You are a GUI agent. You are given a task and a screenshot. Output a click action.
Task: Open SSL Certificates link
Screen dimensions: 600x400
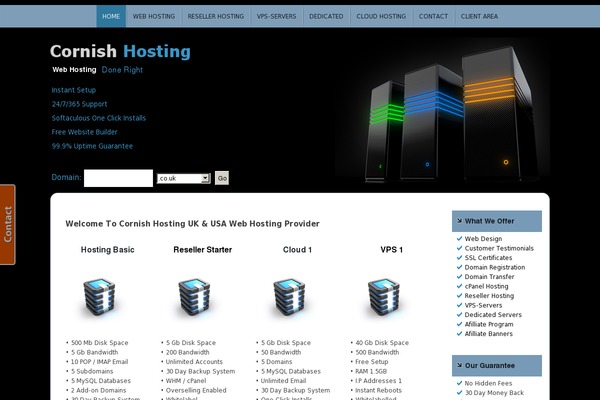(488, 258)
